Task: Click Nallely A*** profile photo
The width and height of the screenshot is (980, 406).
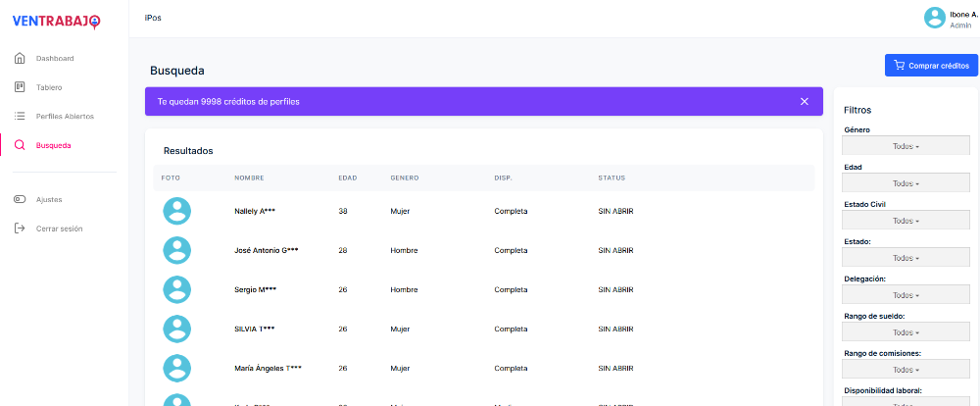Action: pyautogui.click(x=176, y=211)
